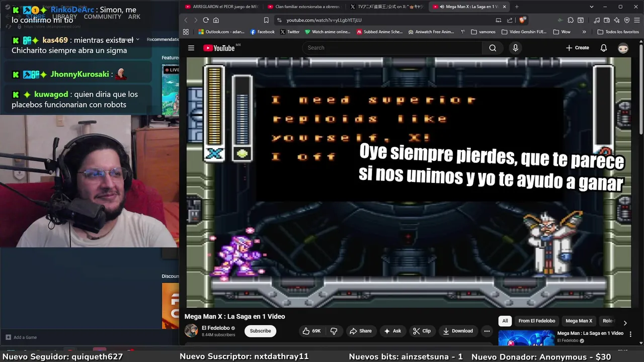Open browser apps grid icon on bookmarks bar

tap(186, 32)
